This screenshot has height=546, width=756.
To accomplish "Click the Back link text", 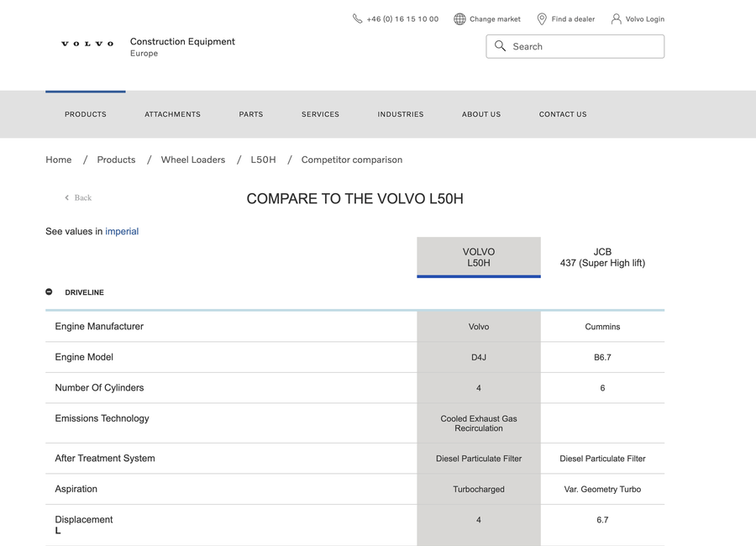I will 83,197.
